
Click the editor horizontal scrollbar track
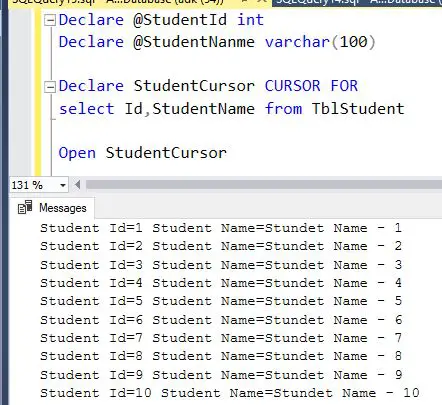pyautogui.click(x=263, y=185)
